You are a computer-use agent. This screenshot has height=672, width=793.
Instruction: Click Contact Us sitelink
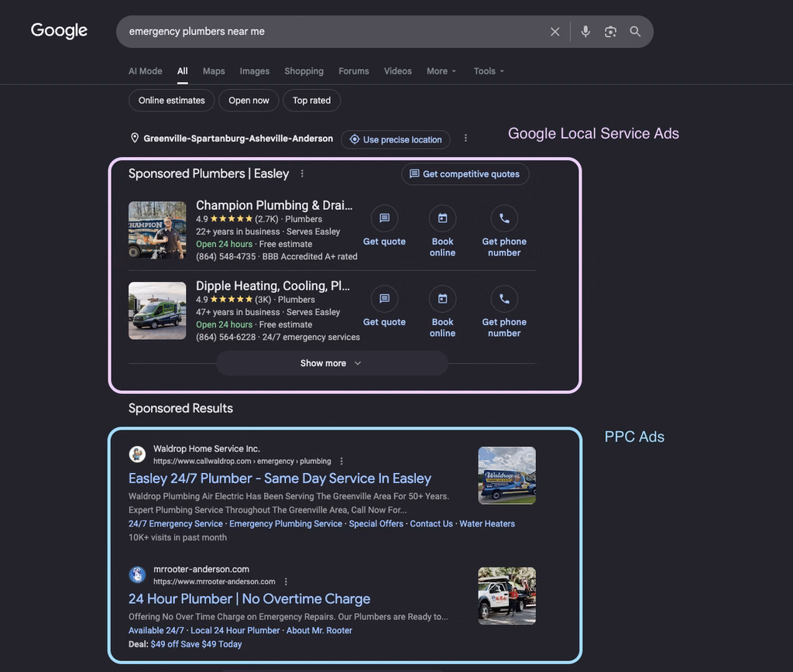(x=431, y=524)
